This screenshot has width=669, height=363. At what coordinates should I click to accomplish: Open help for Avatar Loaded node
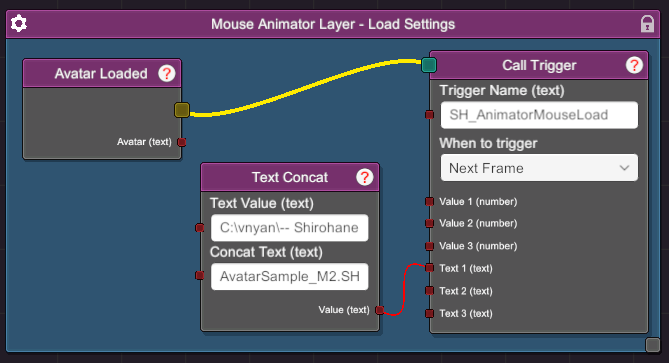[x=166, y=73]
